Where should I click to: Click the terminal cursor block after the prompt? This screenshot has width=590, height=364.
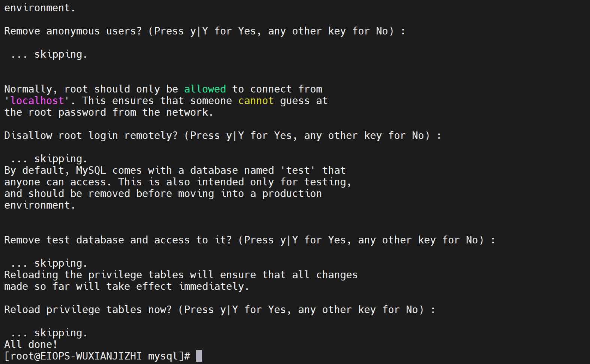[x=199, y=356]
